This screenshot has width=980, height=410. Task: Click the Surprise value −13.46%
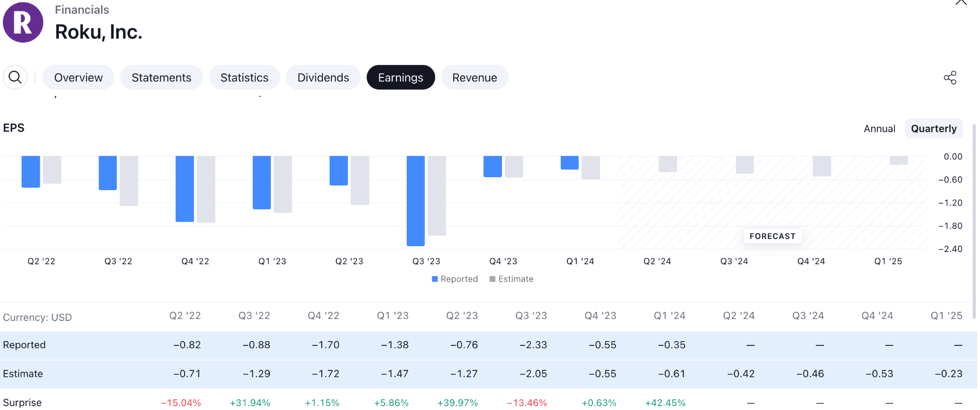tap(527, 403)
